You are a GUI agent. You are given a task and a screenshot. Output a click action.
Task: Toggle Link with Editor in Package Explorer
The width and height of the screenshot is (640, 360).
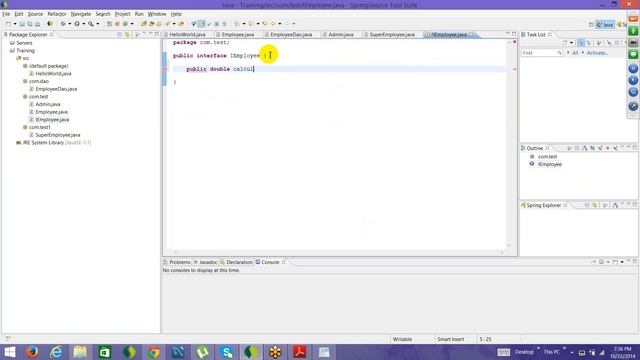[127, 35]
